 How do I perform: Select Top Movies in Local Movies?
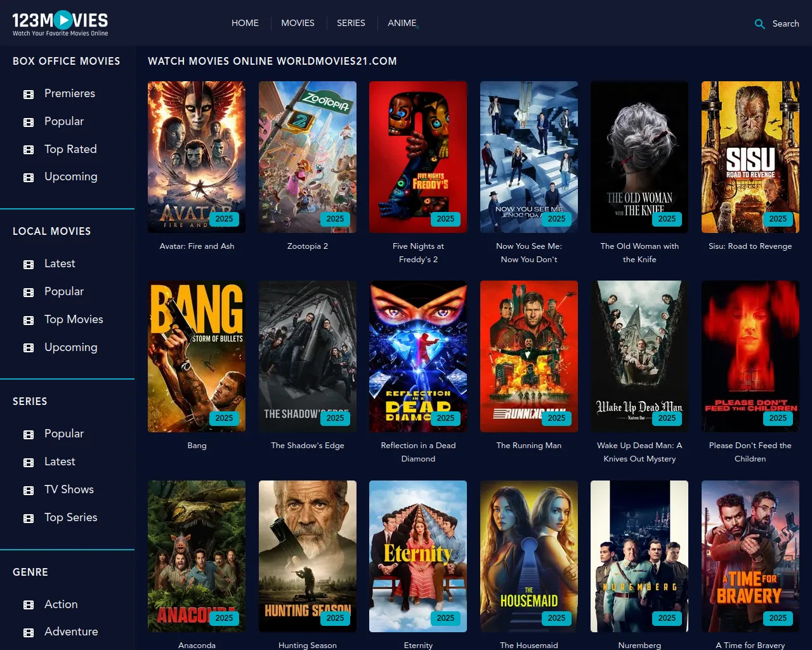pyautogui.click(x=74, y=319)
